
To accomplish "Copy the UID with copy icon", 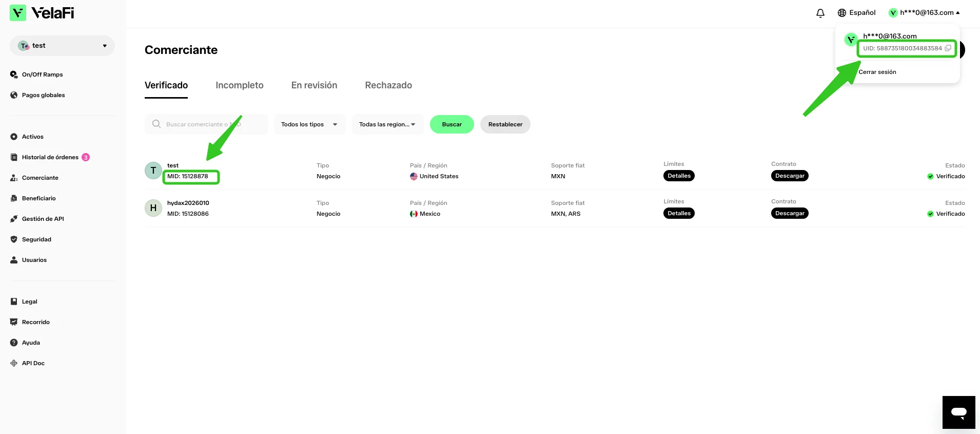I will [x=948, y=48].
